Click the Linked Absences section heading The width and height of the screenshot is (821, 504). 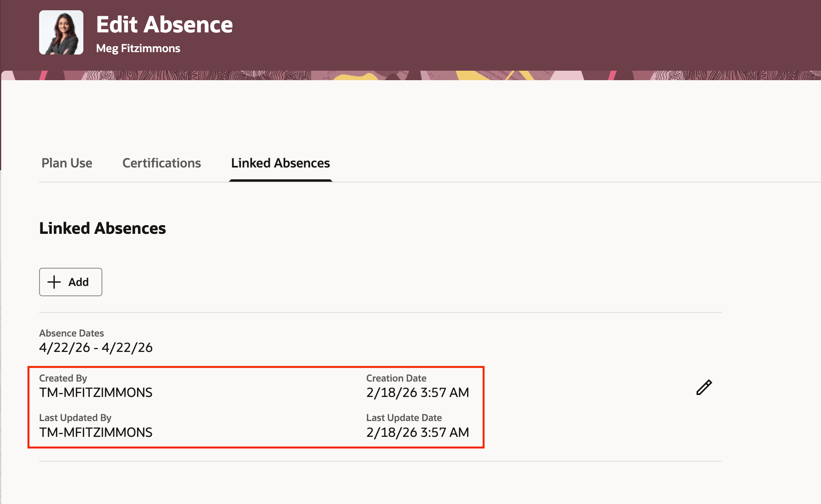point(102,228)
